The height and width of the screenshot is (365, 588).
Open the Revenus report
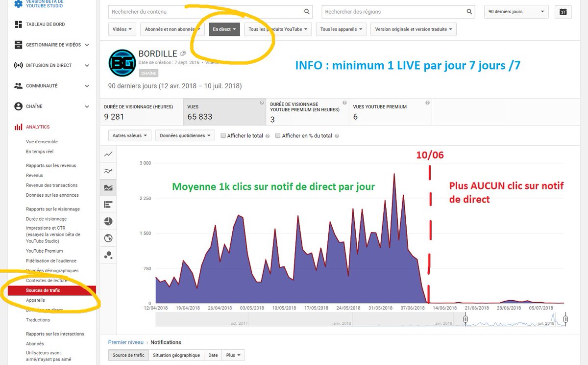(x=34, y=175)
